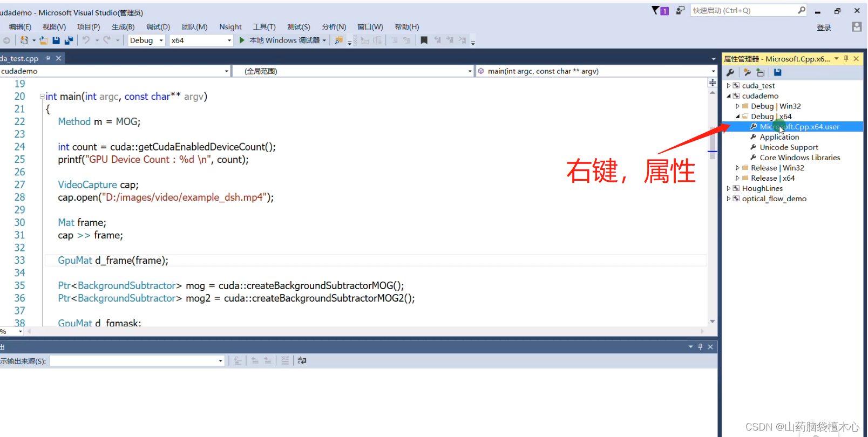Save the current file with single floppy icon
This screenshot has width=868, height=437.
point(56,40)
